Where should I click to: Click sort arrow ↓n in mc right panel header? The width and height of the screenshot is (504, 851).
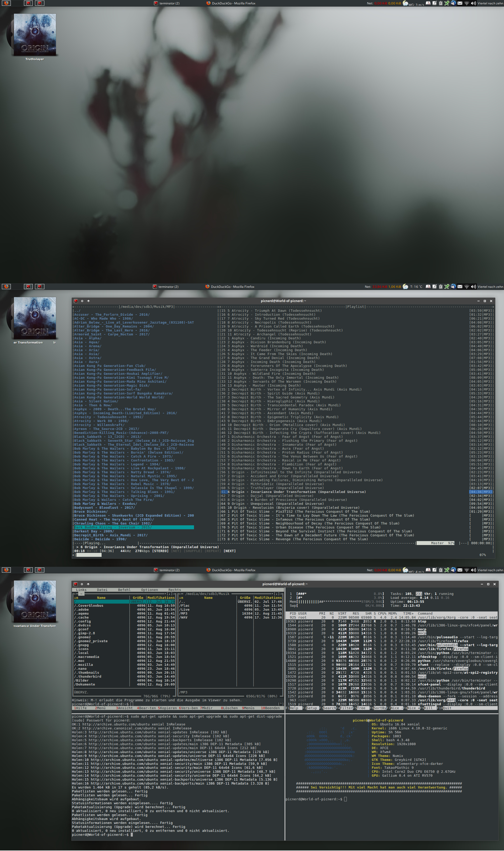[181, 598]
